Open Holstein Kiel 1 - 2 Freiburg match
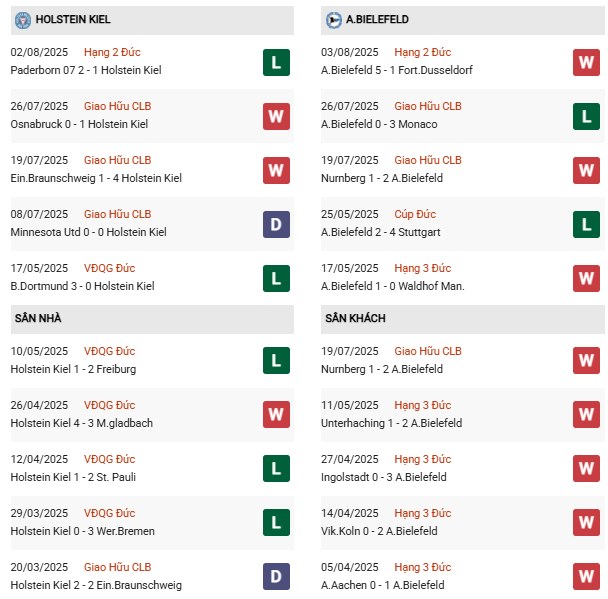This screenshot has height=599, width=608. click(x=73, y=369)
